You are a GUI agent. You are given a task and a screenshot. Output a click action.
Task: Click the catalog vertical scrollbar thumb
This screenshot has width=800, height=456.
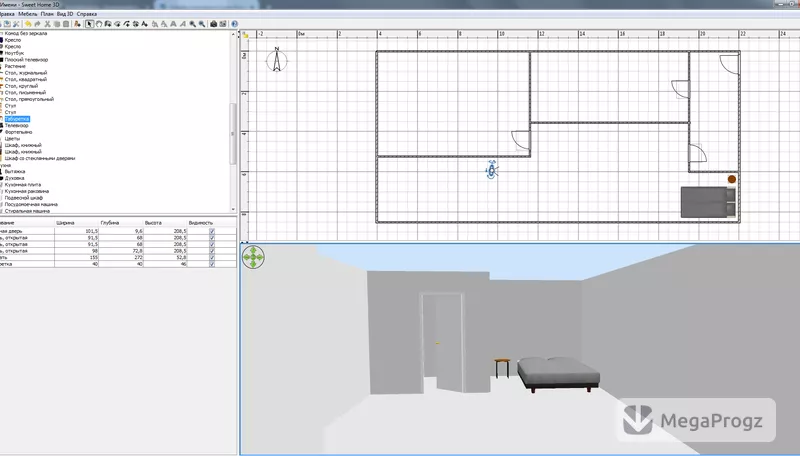click(233, 134)
